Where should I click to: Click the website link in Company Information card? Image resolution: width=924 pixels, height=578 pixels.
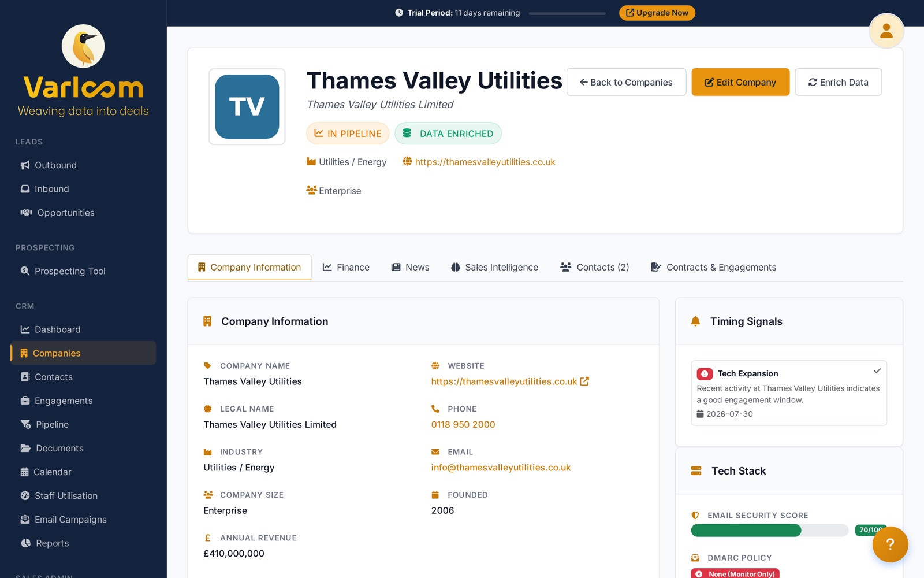tap(504, 381)
